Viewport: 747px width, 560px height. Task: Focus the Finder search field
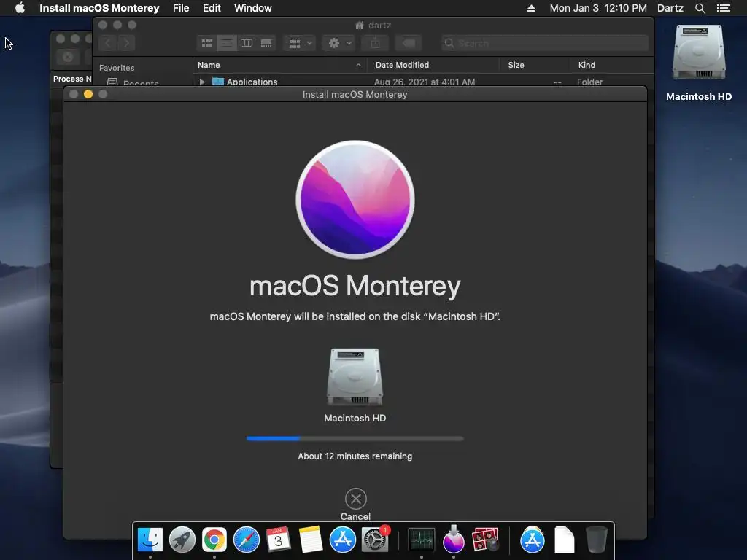pyautogui.click(x=544, y=43)
